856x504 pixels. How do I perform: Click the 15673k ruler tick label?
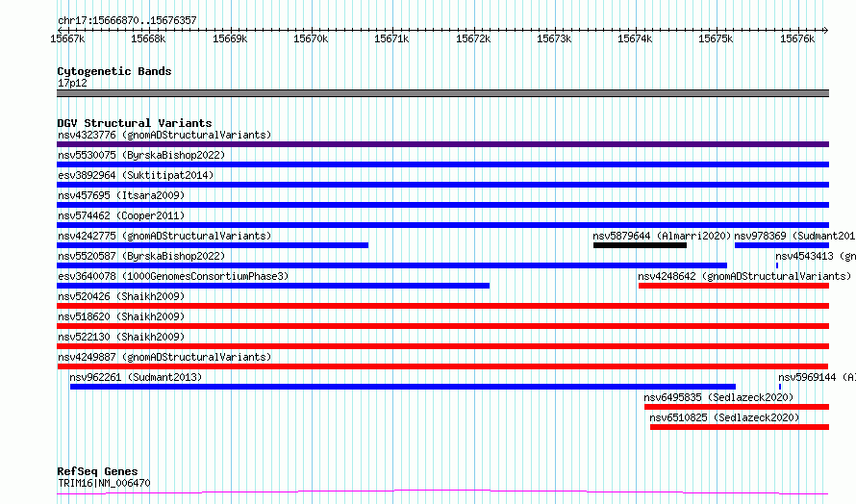(554, 38)
